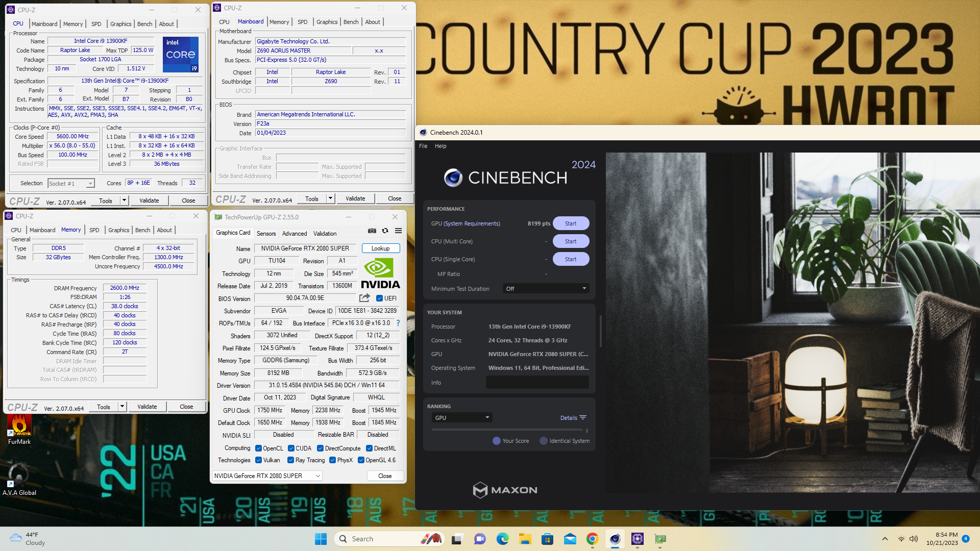Open the GPU selector dropdown in GPU-Z
This screenshot has height=551, width=980.
tap(267, 476)
